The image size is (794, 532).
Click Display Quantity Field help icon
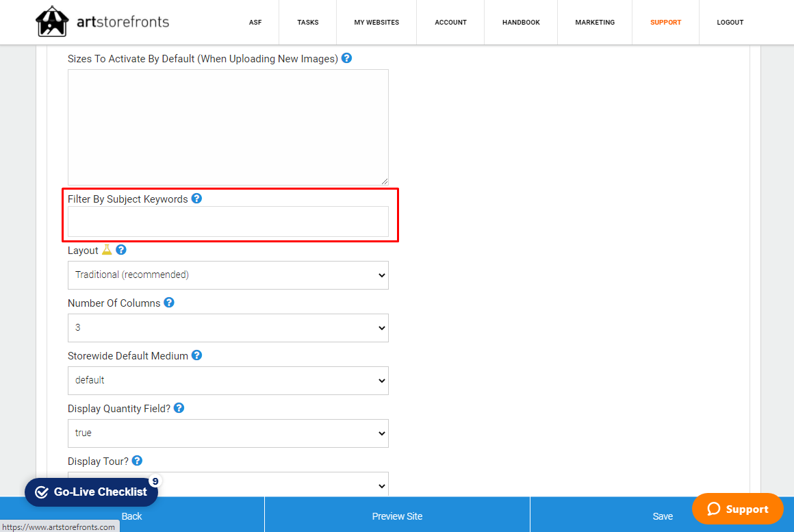point(179,408)
